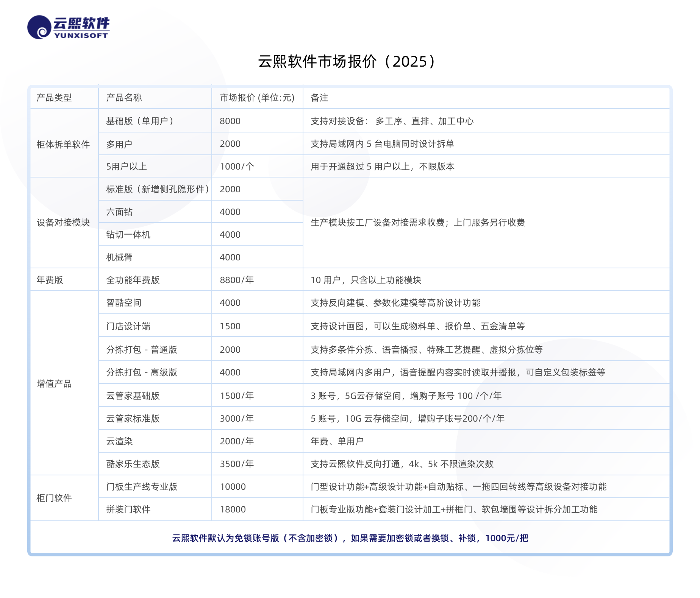This screenshot has height=598, width=700.
Task: Click the Yunxisoft swirl logo icon
Action: (39, 27)
